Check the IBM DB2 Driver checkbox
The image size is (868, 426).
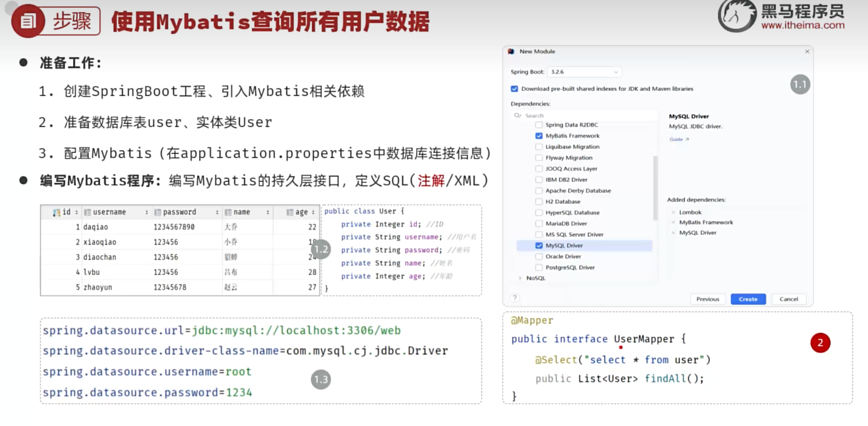tap(539, 180)
